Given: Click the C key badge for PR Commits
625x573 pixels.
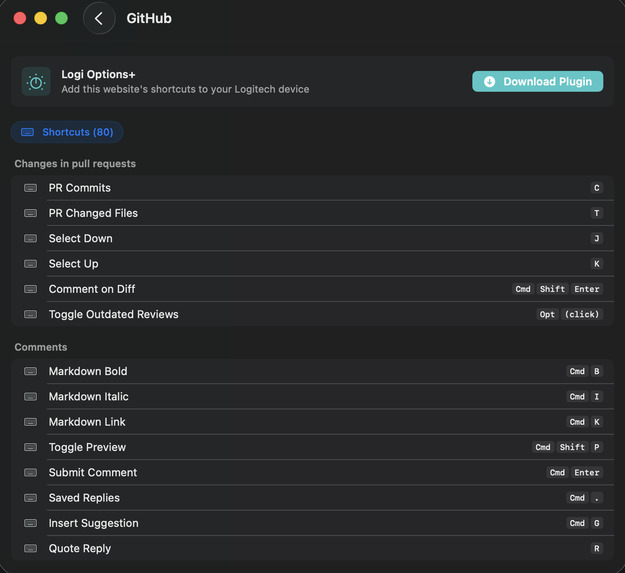Looking at the screenshot, I should click(597, 188).
